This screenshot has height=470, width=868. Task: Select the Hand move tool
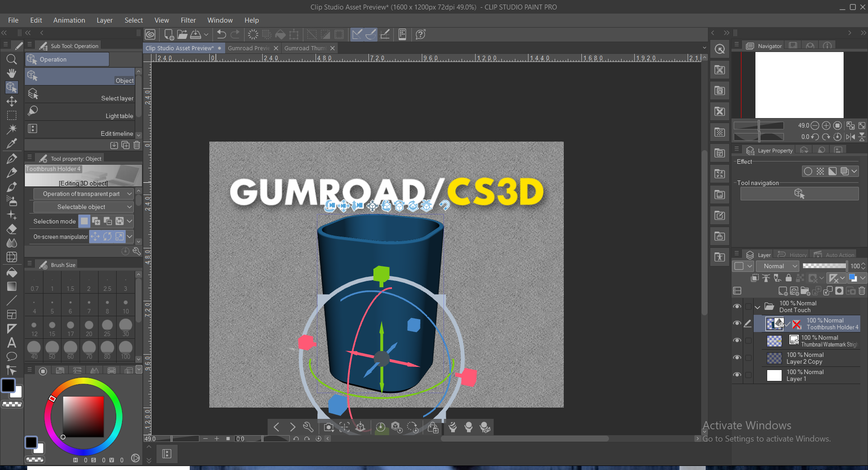12,73
